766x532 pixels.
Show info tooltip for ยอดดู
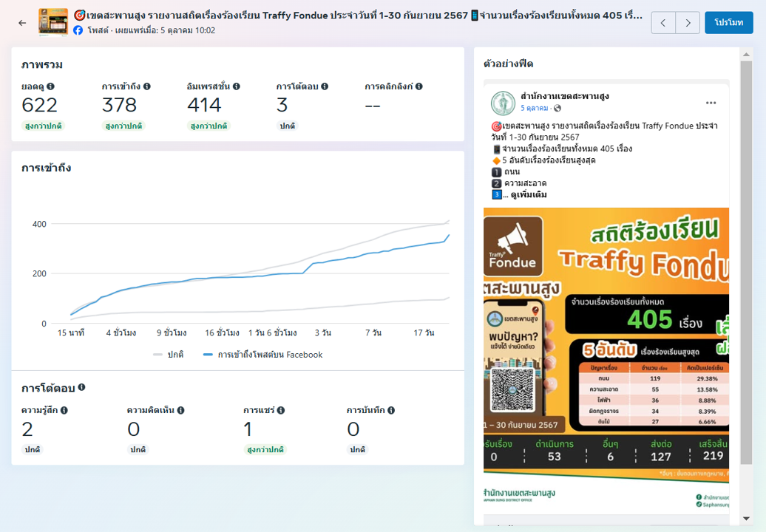[51, 86]
